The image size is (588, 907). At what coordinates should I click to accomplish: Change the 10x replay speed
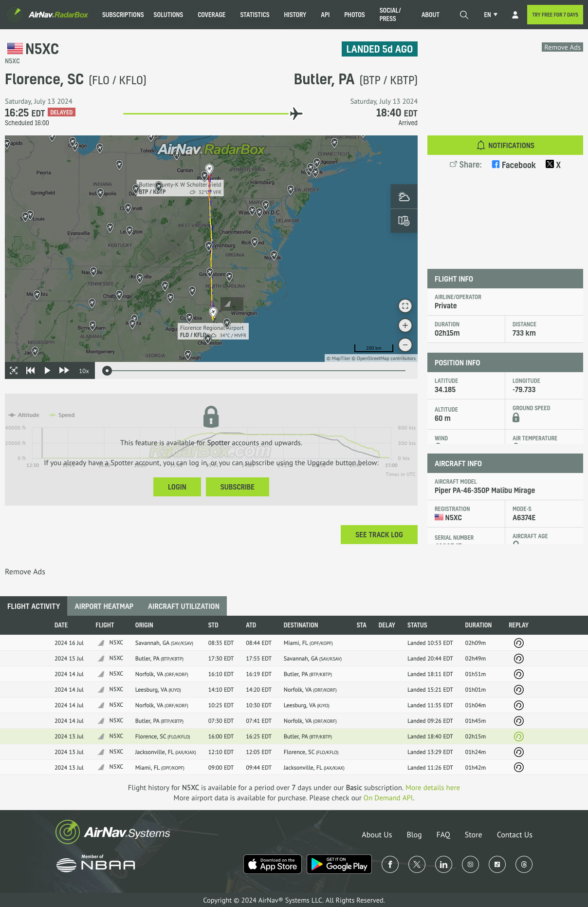tap(84, 371)
